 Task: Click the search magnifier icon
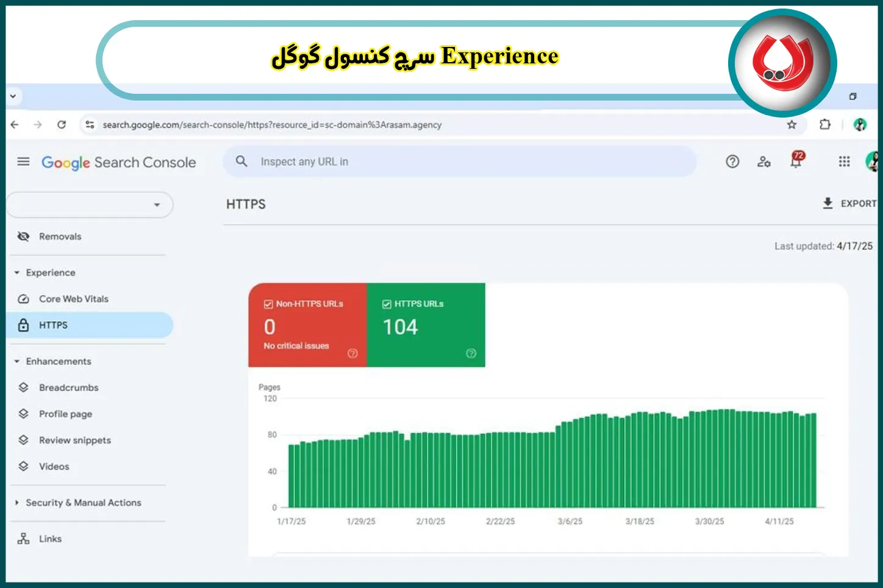coord(241,161)
